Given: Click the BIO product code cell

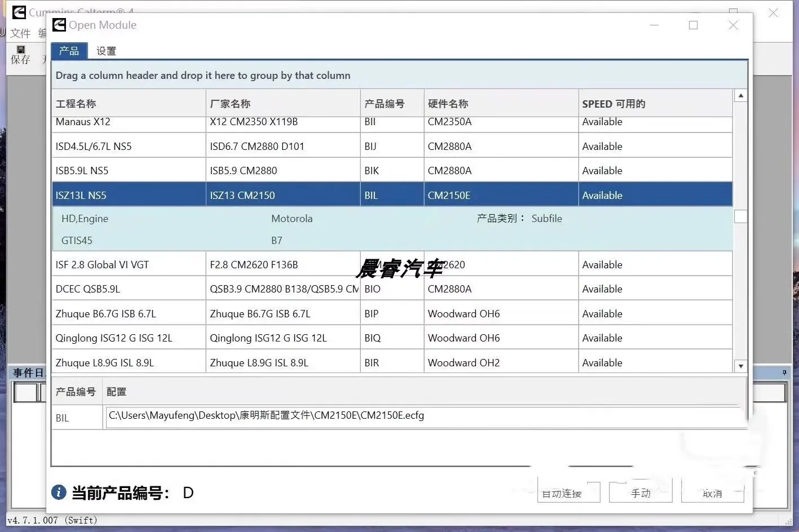Looking at the screenshot, I should pyautogui.click(x=392, y=289).
